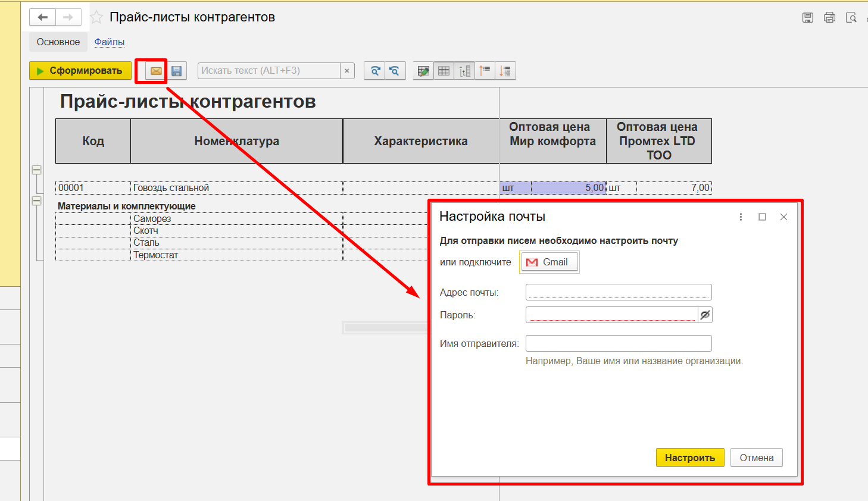Connect using the Gmail button
868x501 pixels.
pyautogui.click(x=549, y=262)
